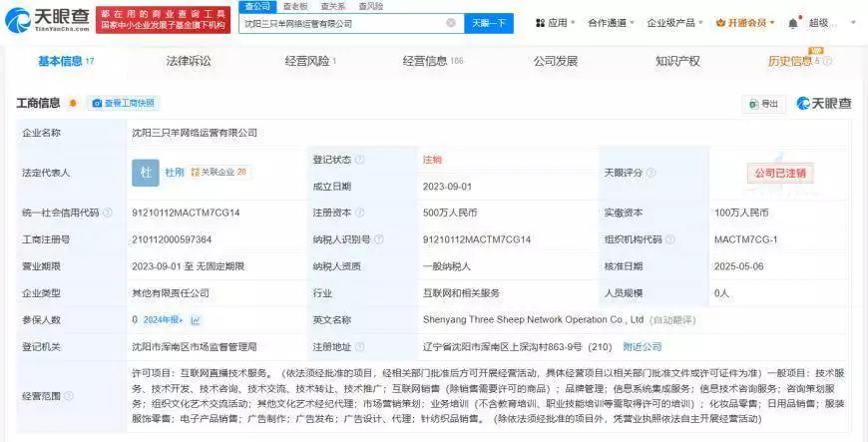The height and width of the screenshot is (442, 868).
Task: Click the Tianyancha logo
Action: pos(47,21)
